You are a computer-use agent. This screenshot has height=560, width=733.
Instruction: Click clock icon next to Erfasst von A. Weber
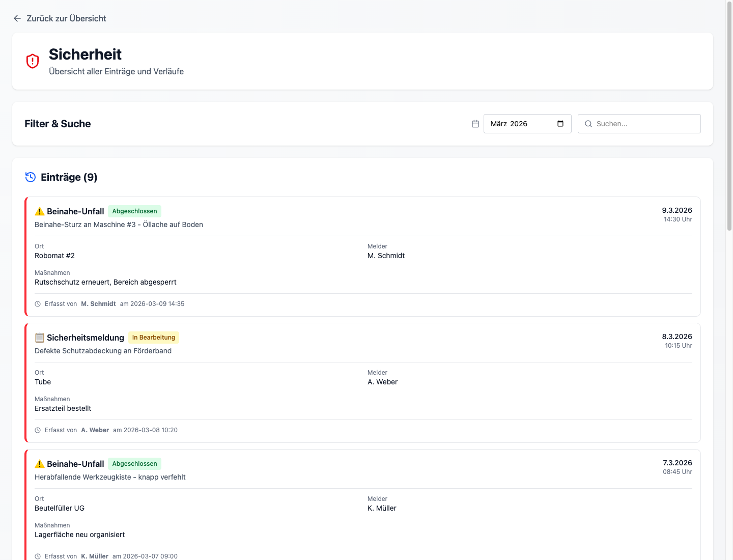(x=38, y=430)
